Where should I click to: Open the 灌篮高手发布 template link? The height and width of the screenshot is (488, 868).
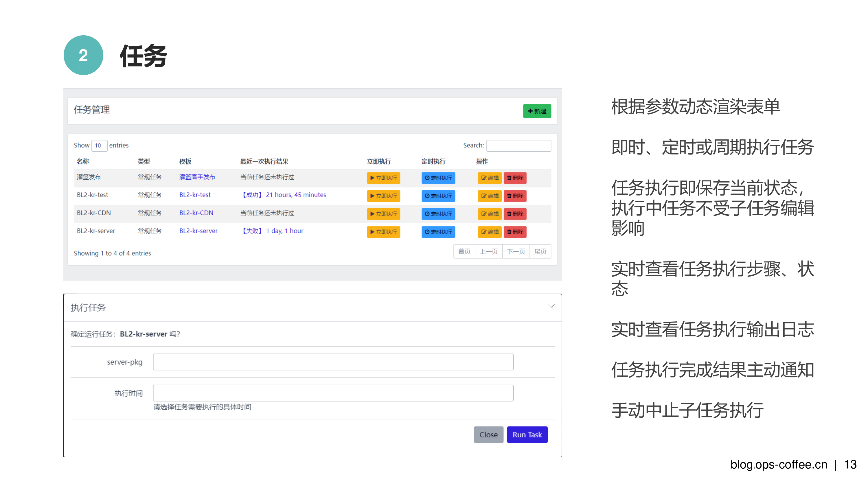click(x=197, y=177)
